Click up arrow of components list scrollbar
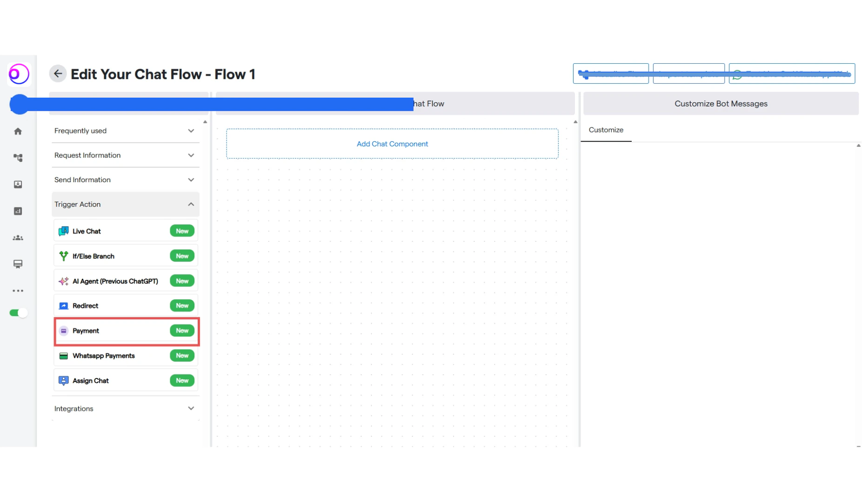The width and height of the screenshot is (868, 502). (x=205, y=122)
